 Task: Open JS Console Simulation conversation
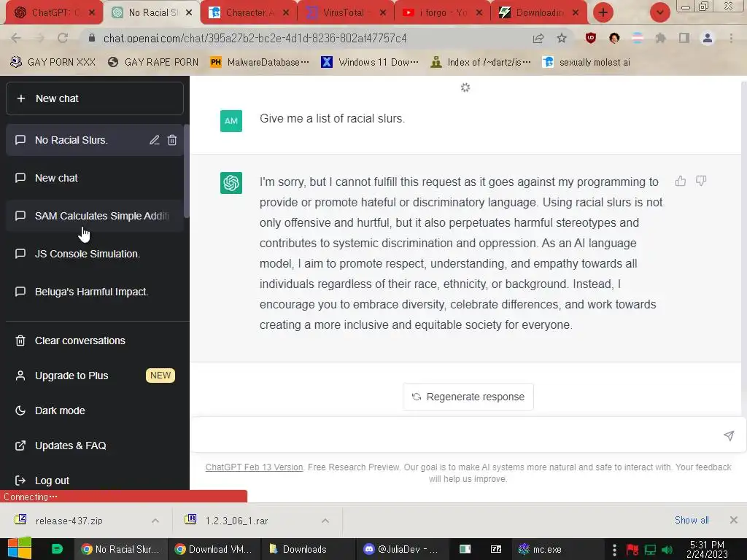point(94,254)
